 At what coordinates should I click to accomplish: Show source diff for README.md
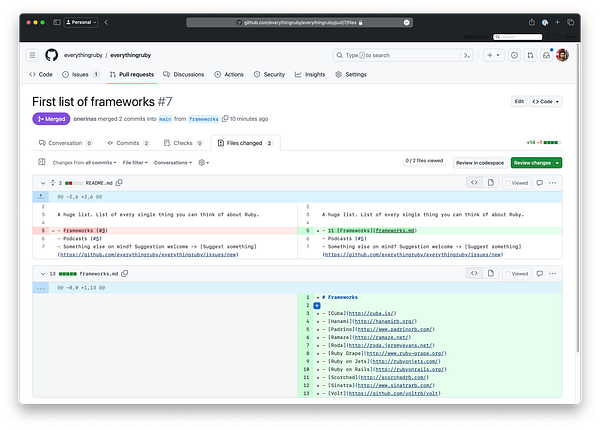coord(474,182)
